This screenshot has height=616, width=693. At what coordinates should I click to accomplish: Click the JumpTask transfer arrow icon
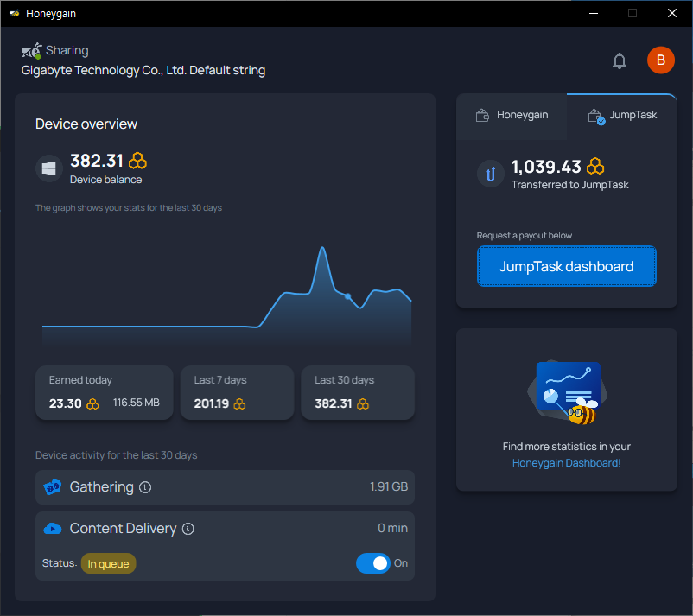coord(490,173)
